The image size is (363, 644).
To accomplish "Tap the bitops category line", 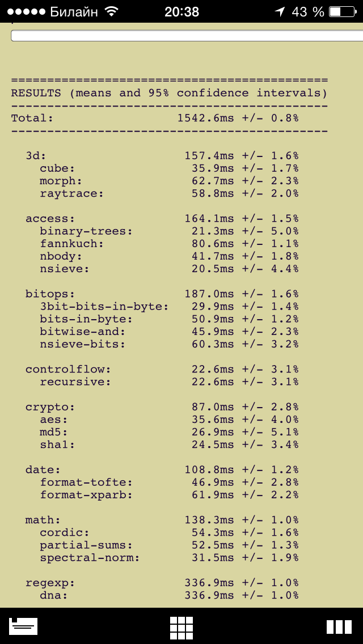I will (162, 294).
